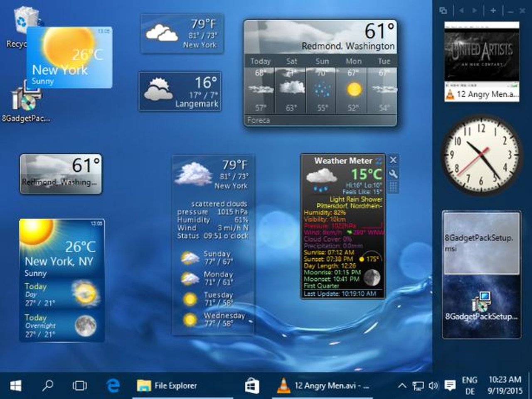Add a gadget with the sidebar plus button
This screenshot has width=532, height=399.
point(493,10)
